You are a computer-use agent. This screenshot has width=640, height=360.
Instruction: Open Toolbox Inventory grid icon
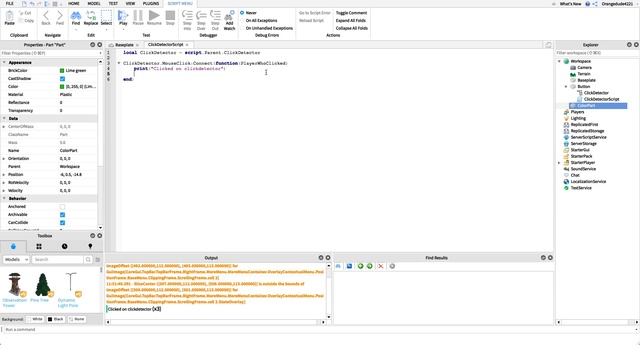tap(39, 246)
